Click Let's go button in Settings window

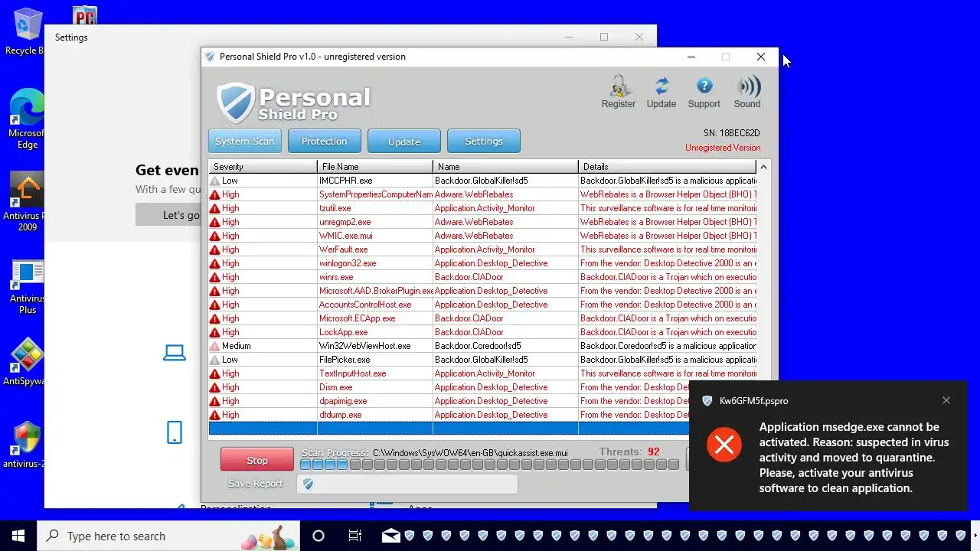point(168,215)
